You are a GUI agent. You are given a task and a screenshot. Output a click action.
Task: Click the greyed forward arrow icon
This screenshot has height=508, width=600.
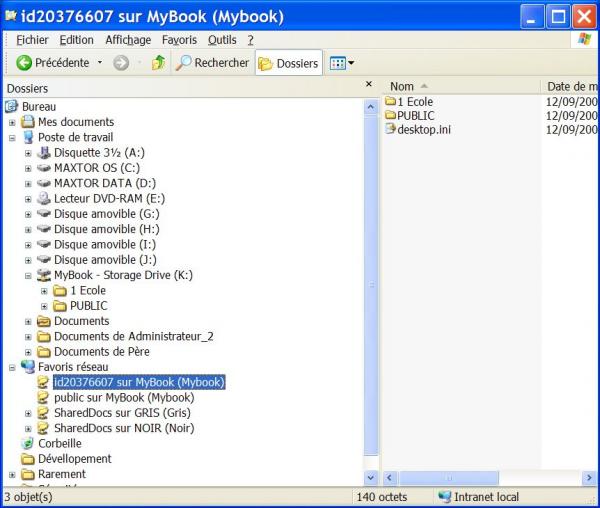coord(121,63)
